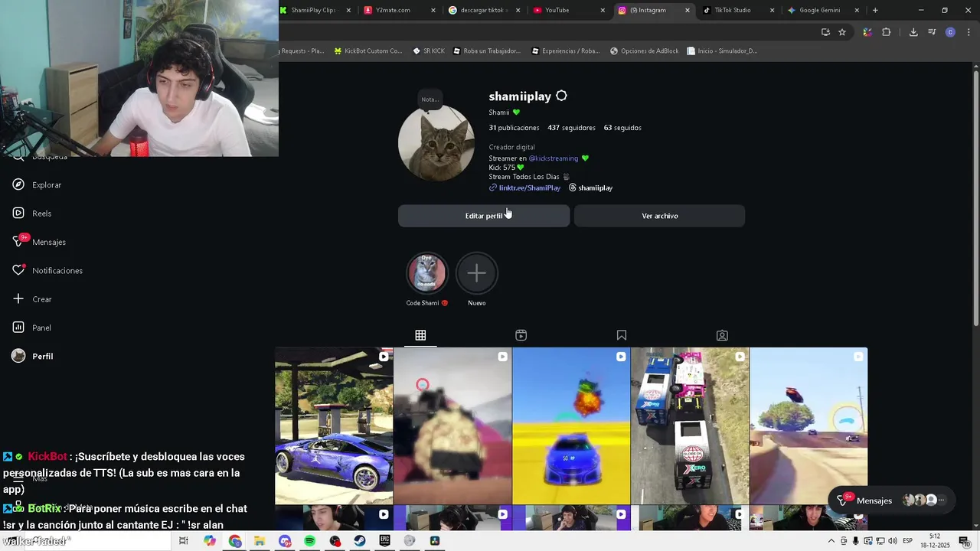Add a Nuevo story highlight

(x=476, y=273)
